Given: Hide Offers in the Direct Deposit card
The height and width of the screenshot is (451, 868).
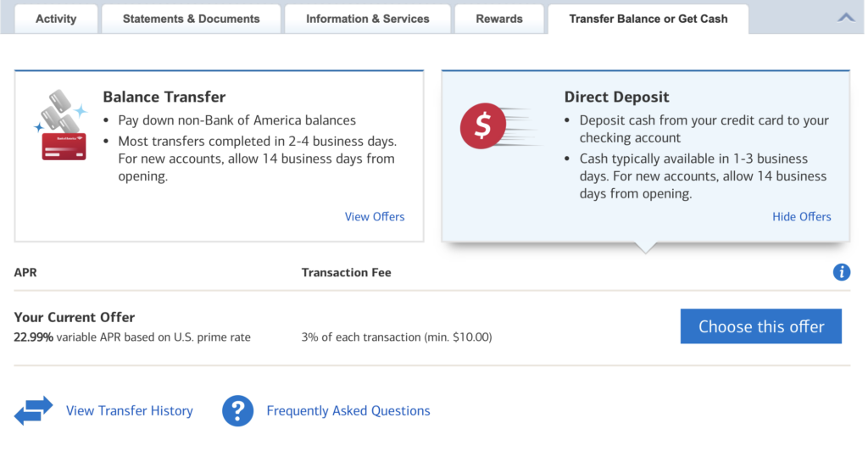Looking at the screenshot, I should pos(801,216).
